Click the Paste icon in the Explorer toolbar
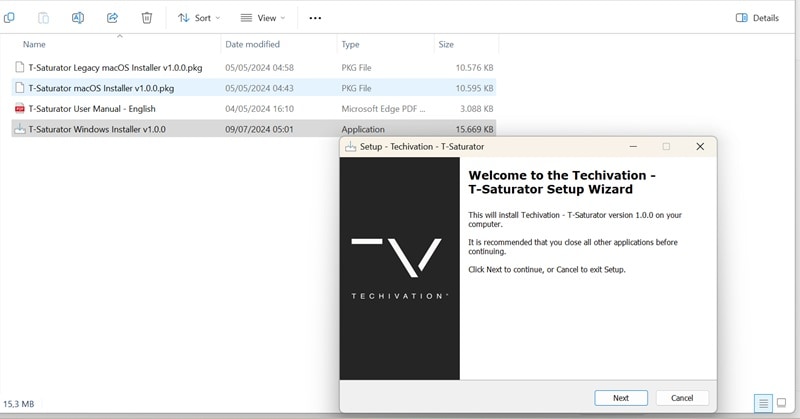800x419 pixels. [43, 18]
